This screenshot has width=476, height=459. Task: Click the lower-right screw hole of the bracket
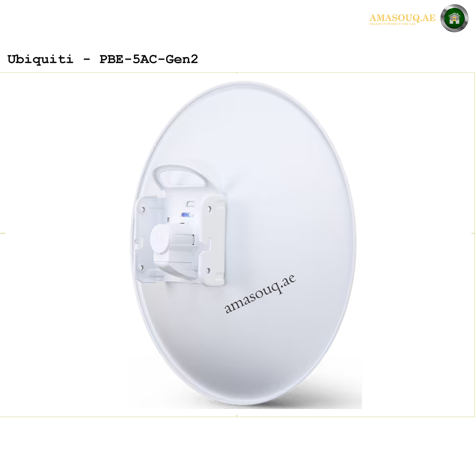click(x=208, y=271)
